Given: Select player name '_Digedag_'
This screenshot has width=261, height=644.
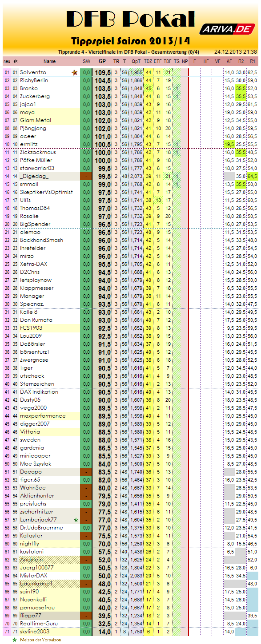Looking at the screenshot, I should [x=34, y=176].
